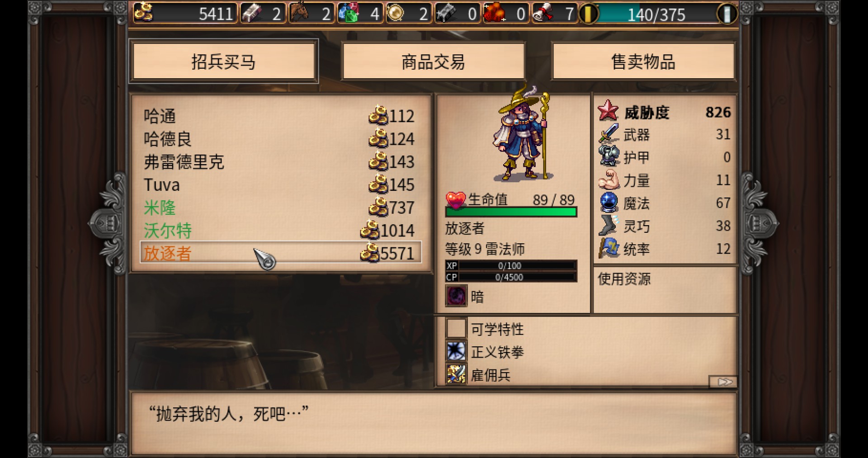This screenshot has height=458, width=868.
Task: Click the gold coins resource icon
Action: pyautogui.click(x=144, y=13)
